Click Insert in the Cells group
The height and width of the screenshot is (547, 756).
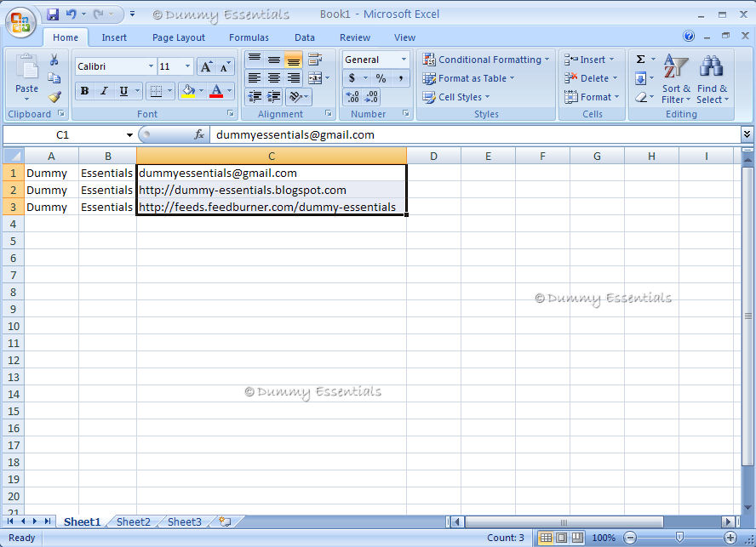coord(589,60)
